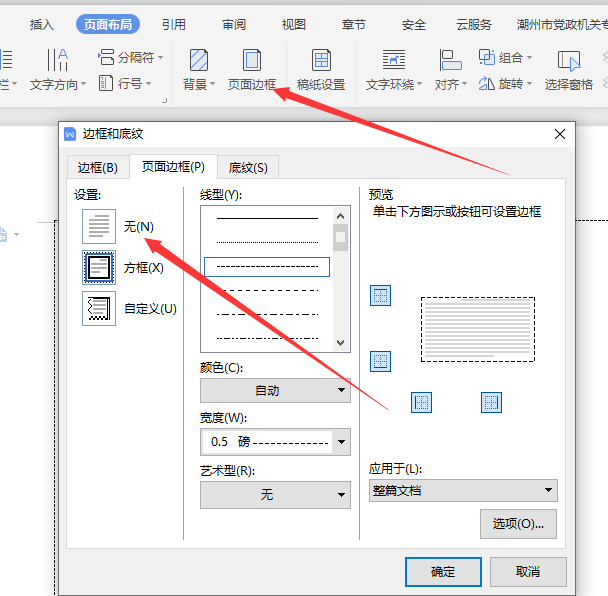This screenshot has width=608, height=596.
Task: Cancel with the 取消 button
Action: [528, 572]
